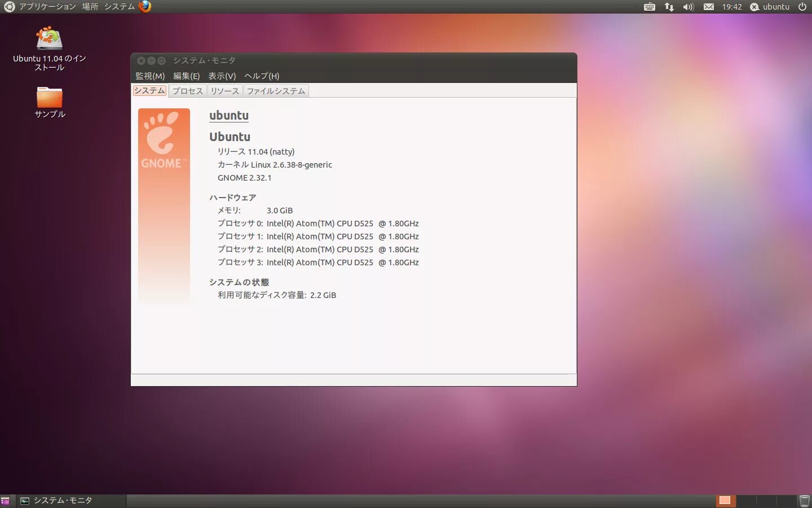
Task: Click the リリース 11.04 (natty) text
Action: [256, 152]
